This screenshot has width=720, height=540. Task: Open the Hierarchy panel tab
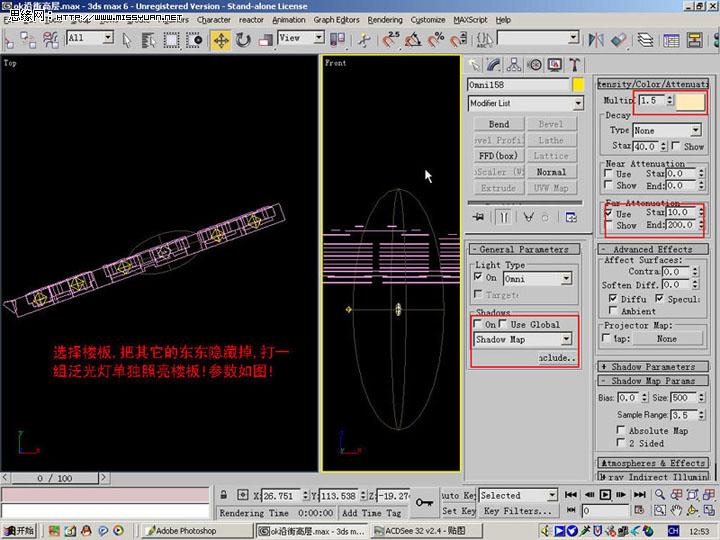[514, 65]
